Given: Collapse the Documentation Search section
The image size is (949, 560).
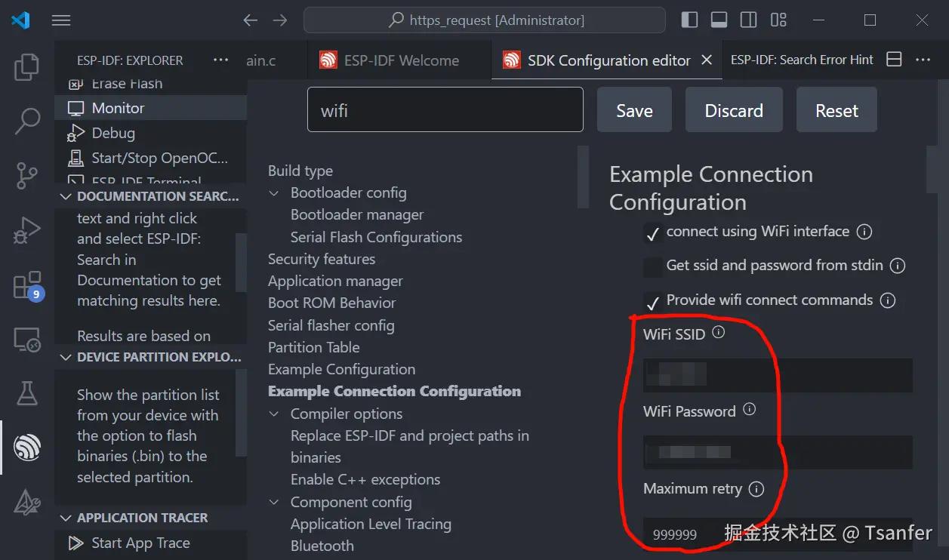Looking at the screenshot, I should [x=150, y=196].
